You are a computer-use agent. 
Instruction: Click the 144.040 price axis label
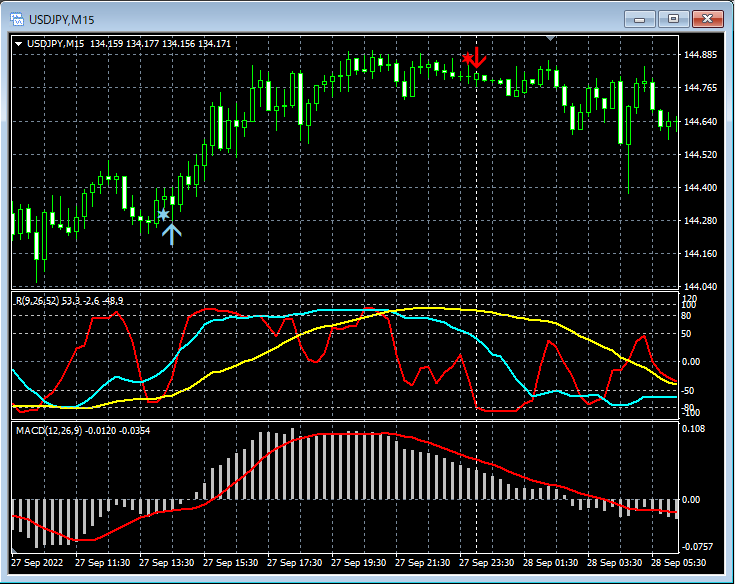tap(701, 287)
